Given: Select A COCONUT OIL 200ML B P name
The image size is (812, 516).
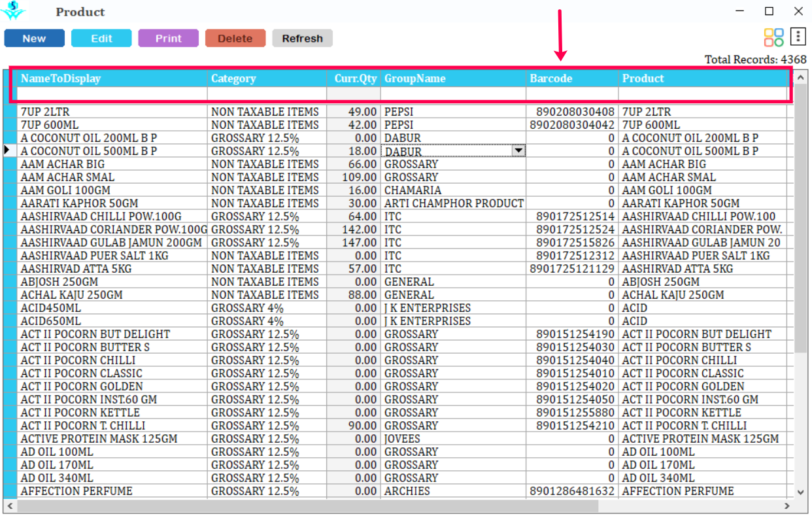Looking at the screenshot, I should pyautogui.click(x=112, y=138).
